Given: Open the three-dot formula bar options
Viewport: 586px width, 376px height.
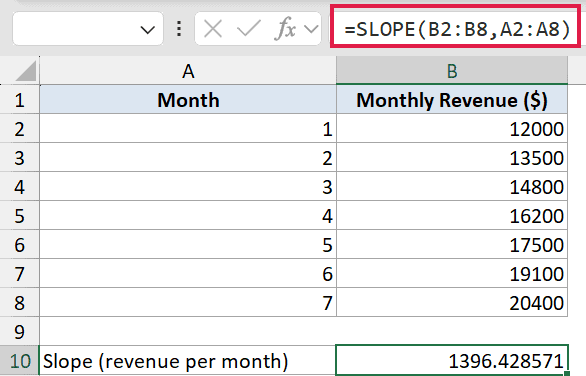Looking at the screenshot, I should pyautogui.click(x=179, y=29).
